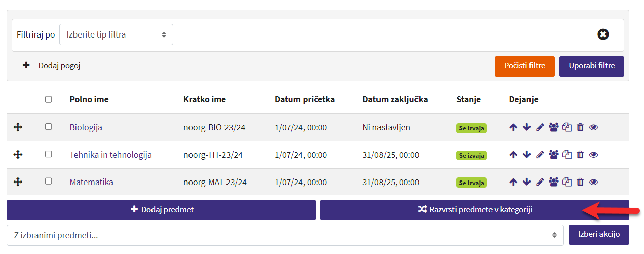Open the 'Izberite tip filtra' dropdown
This screenshot has height=254, width=644.
[x=116, y=34]
